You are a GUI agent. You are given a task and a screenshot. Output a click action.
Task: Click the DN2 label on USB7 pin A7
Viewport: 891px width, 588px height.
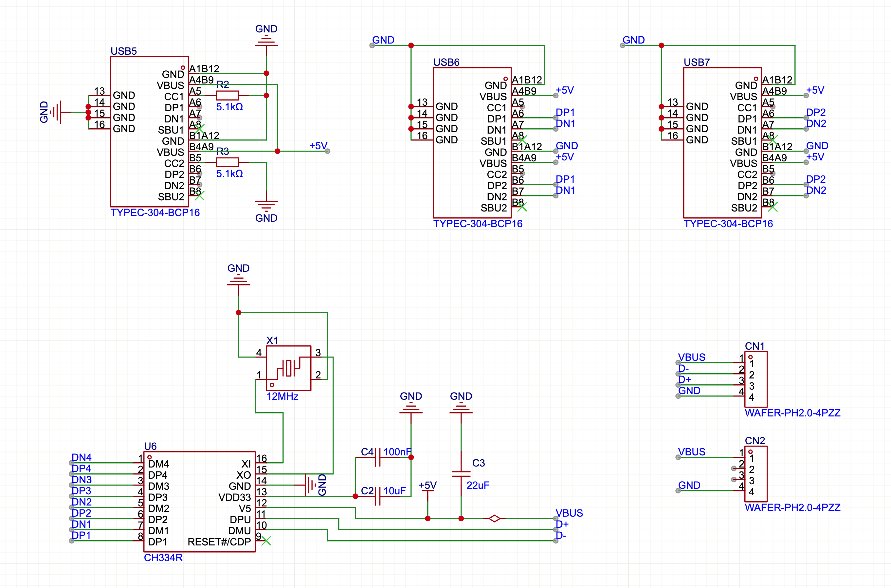(x=816, y=124)
